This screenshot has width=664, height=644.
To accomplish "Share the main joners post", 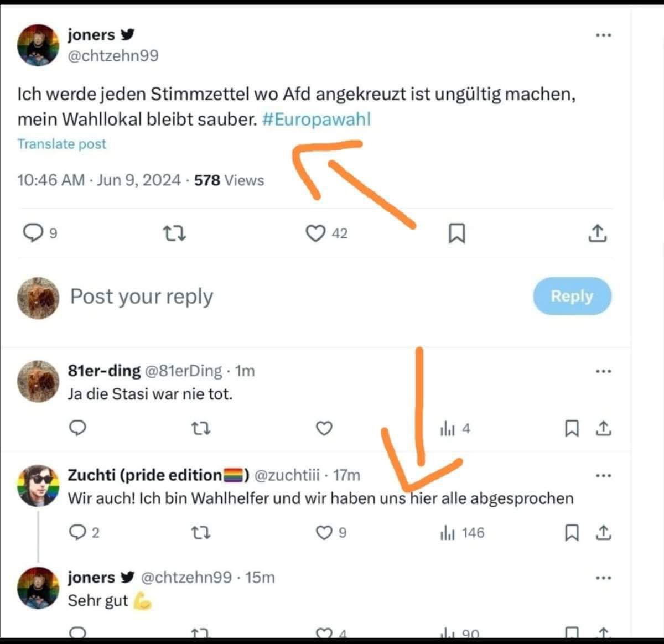I will point(597,233).
